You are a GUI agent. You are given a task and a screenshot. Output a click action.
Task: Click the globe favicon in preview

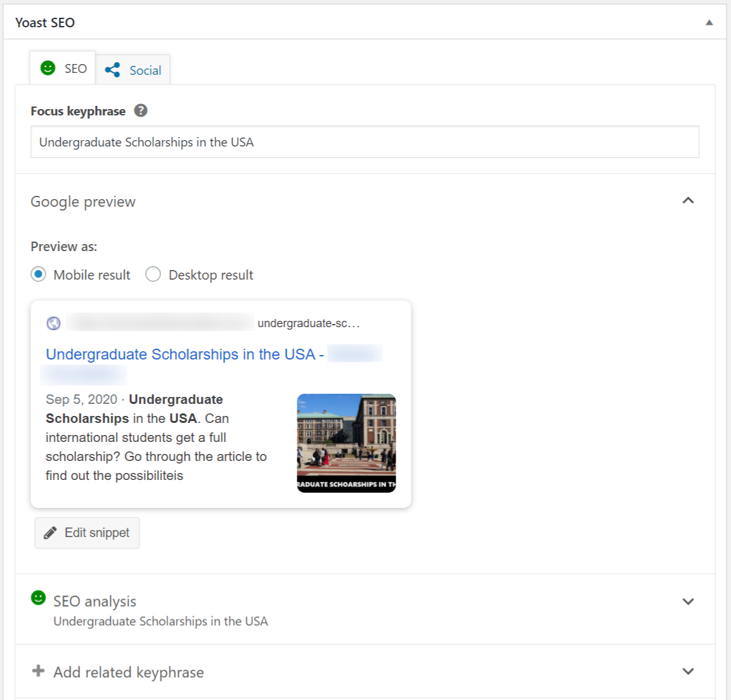(54, 323)
